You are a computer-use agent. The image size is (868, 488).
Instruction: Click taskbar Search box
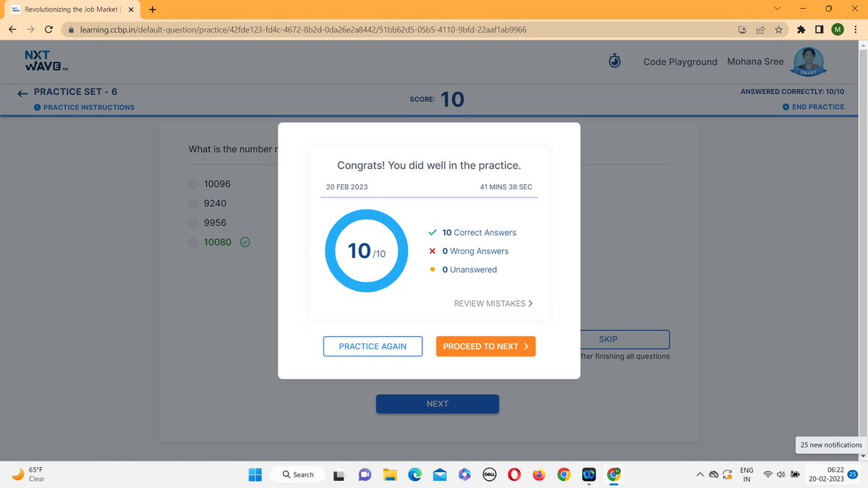point(297,474)
